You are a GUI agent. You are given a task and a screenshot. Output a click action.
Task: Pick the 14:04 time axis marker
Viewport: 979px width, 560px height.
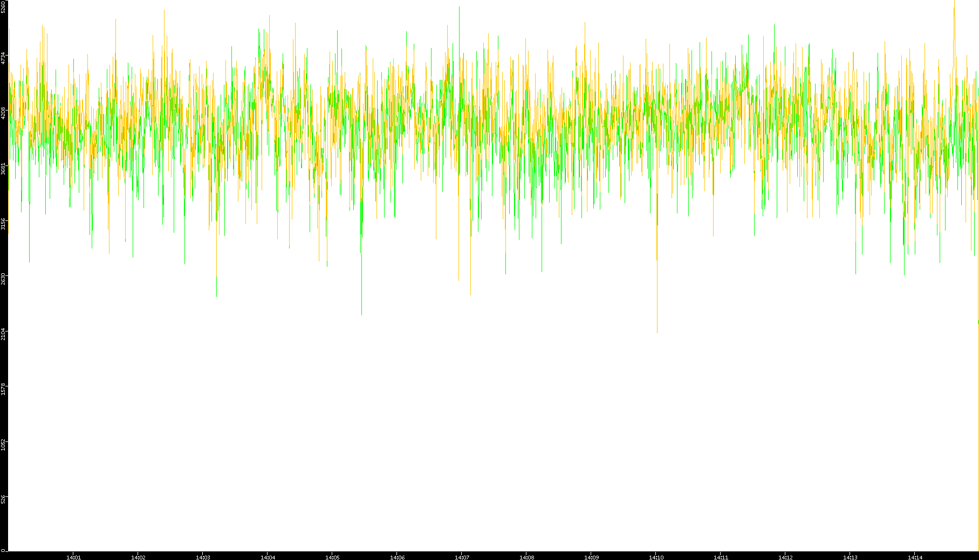pyautogui.click(x=268, y=557)
